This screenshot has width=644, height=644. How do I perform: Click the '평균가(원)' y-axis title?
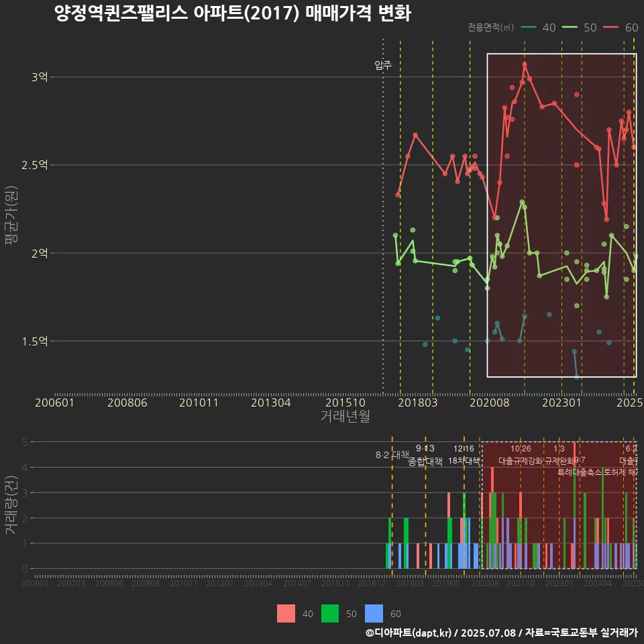tap(11, 215)
